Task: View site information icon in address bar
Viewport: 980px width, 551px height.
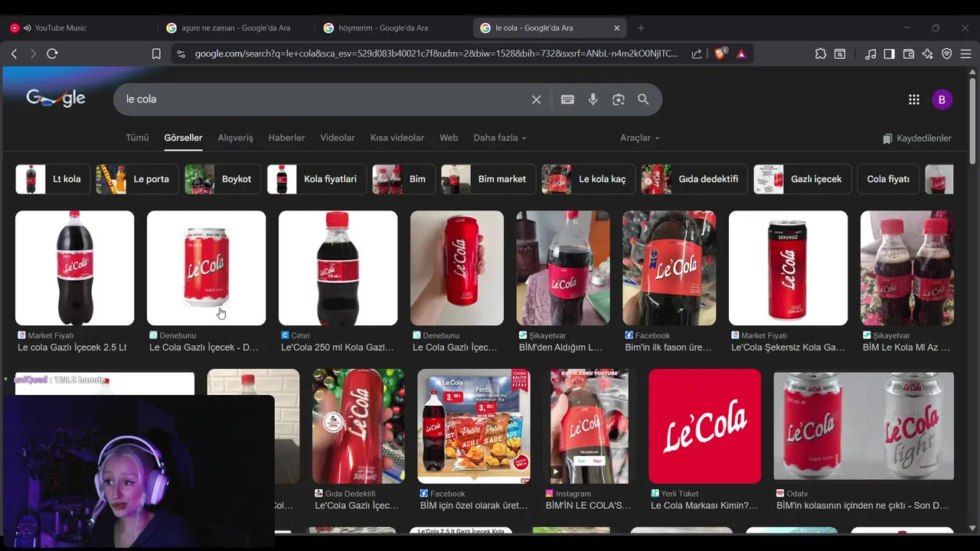Action: point(181,54)
